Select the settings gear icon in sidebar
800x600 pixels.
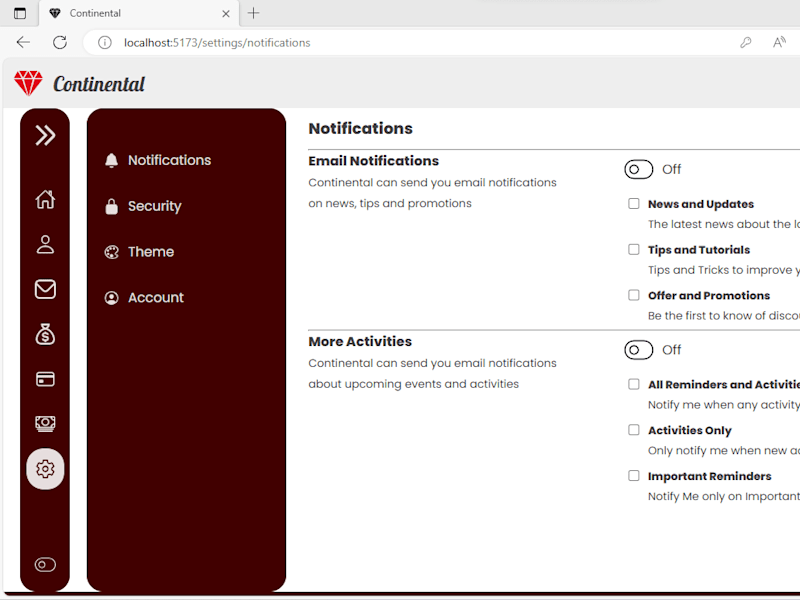[x=45, y=469]
